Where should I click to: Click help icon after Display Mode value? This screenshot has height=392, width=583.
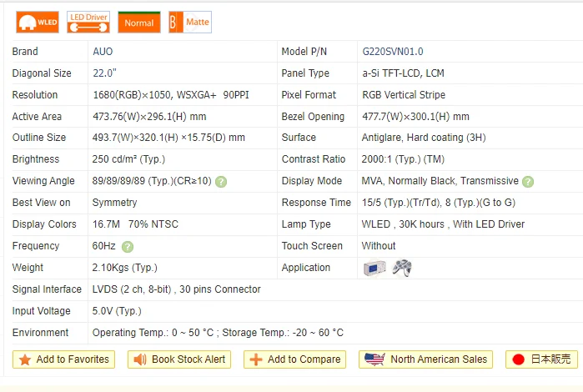[528, 182]
